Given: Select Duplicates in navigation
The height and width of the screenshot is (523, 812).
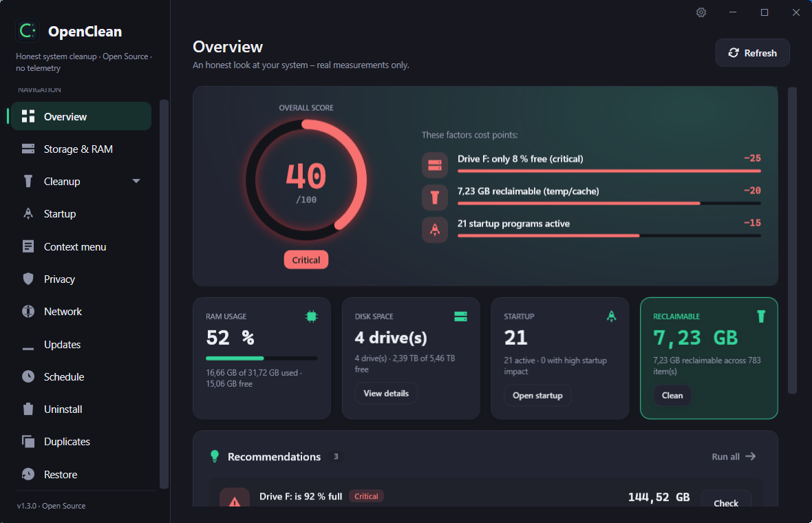Looking at the screenshot, I should [81, 442].
